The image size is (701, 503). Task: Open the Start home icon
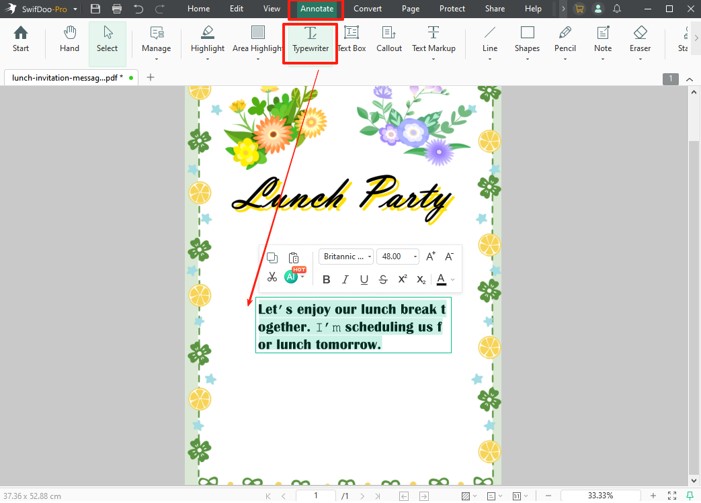pos(21,40)
